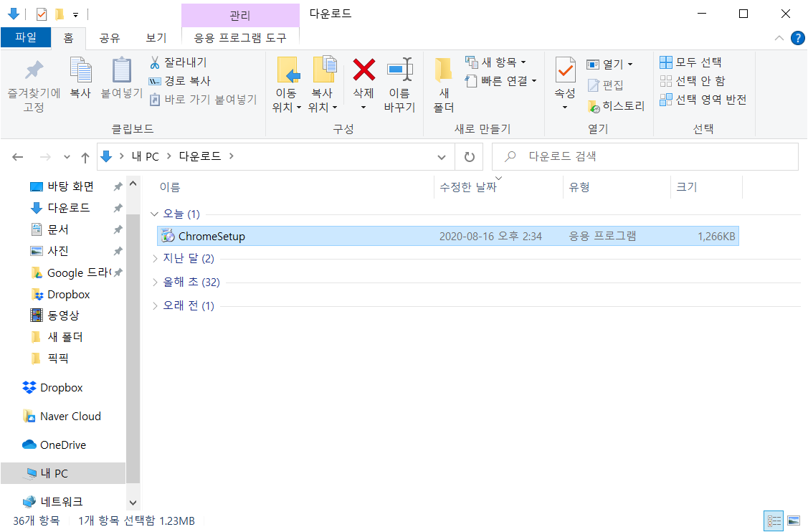This screenshot has height=532, width=808.
Task: Open Downloads (다운로드) in sidebar
Action: 69,208
